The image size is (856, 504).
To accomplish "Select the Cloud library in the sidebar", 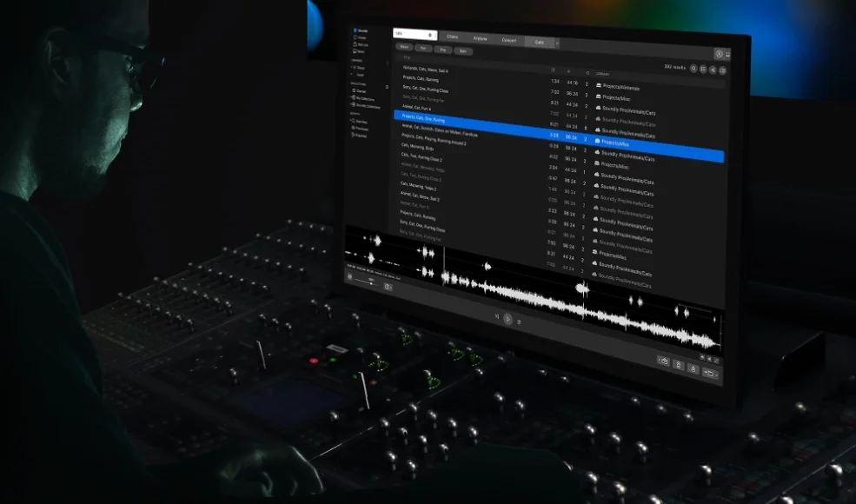I will point(358,68).
